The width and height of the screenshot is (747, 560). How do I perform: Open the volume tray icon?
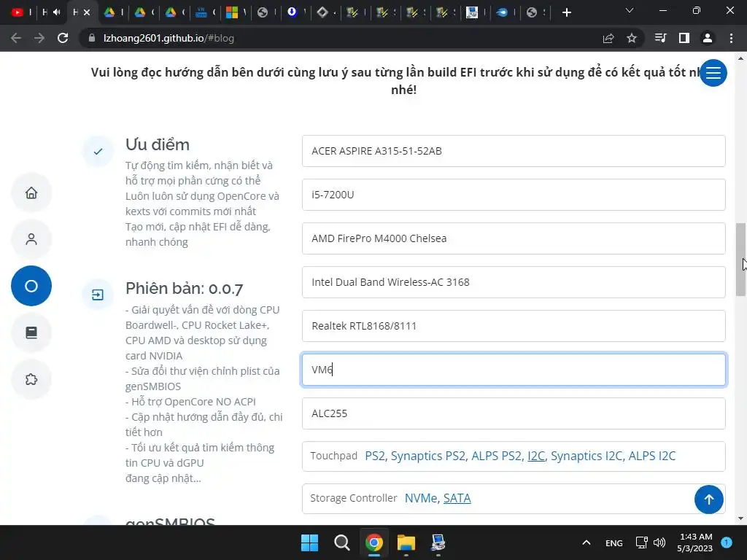click(659, 542)
